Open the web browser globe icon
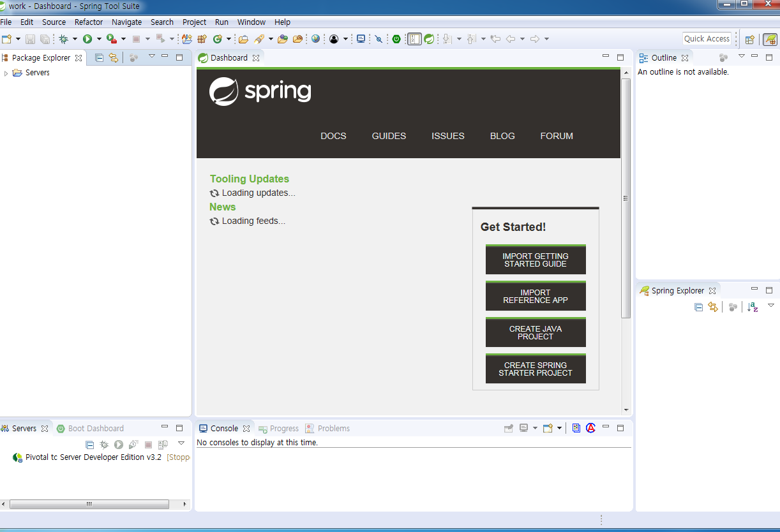Viewport: 780px width, 532px height. (315, 39)
